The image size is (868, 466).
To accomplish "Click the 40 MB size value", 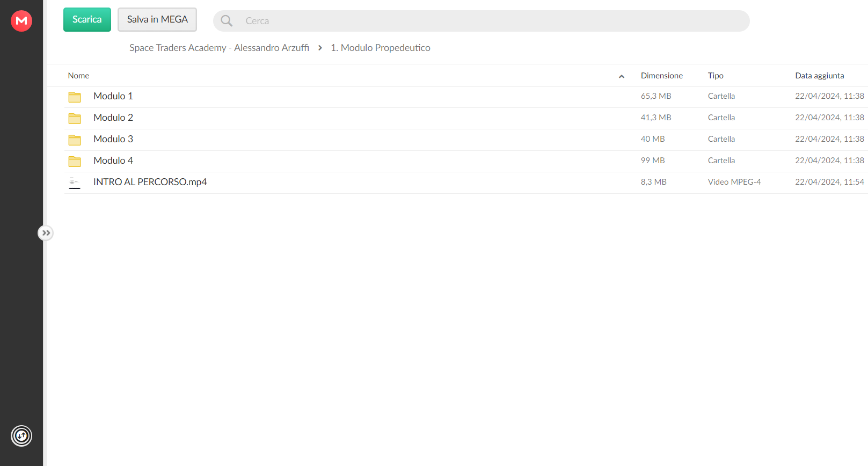I will click(x=653, y=139).
